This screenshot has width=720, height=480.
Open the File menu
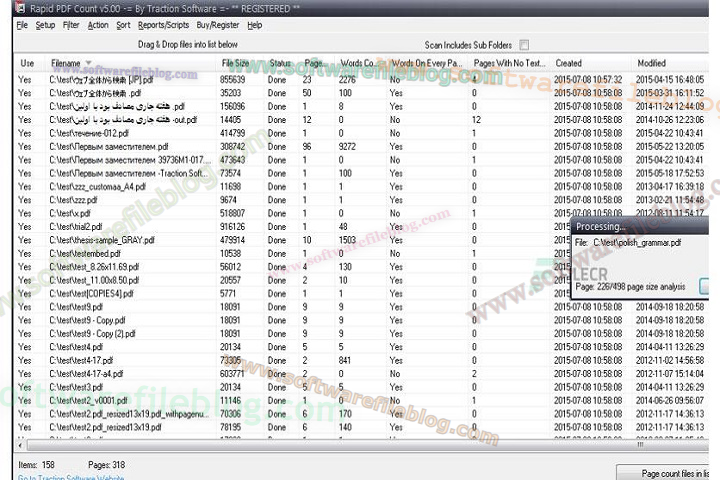22,25
